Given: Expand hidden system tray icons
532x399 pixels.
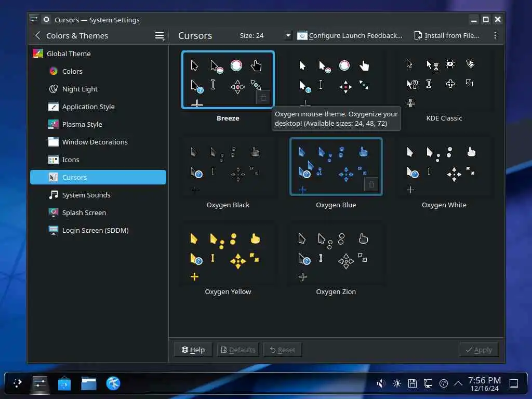Looking at the screenshot, I should (458, 383).
